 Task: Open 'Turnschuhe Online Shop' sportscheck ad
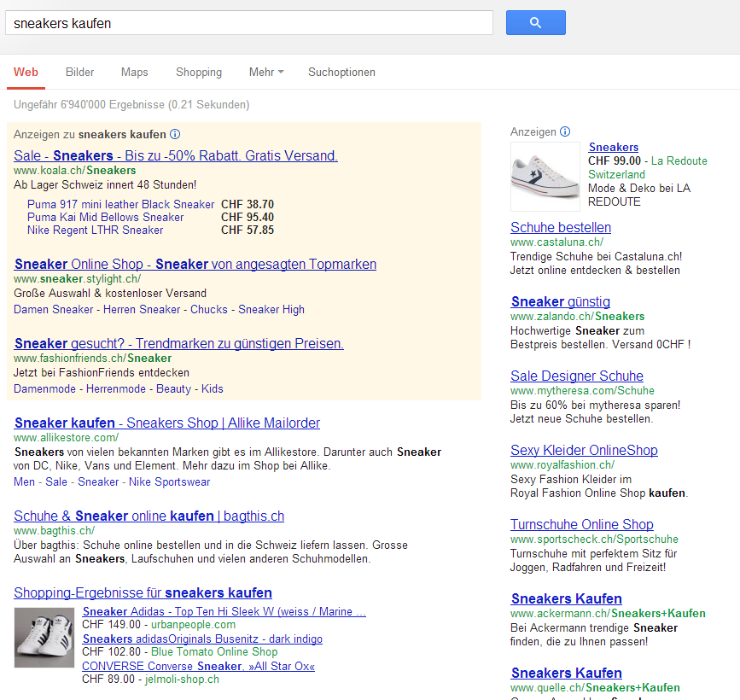[581, 524]
